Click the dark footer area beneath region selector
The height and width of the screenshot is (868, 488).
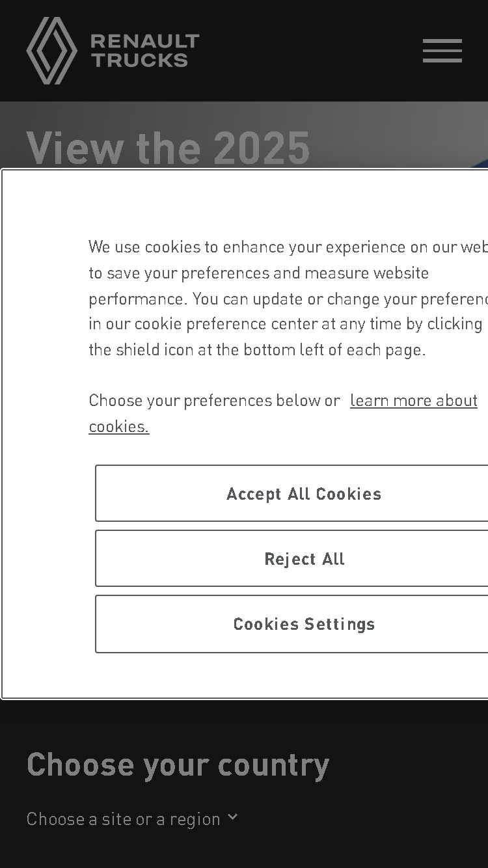pyautogui.click(x=244, y=849)
